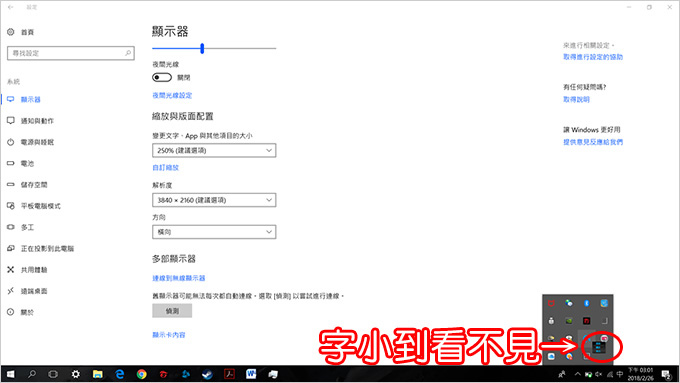Open the Action Center notifications icon
The height and width of the screenshot is (383, 680).
(x=666, y=374)
